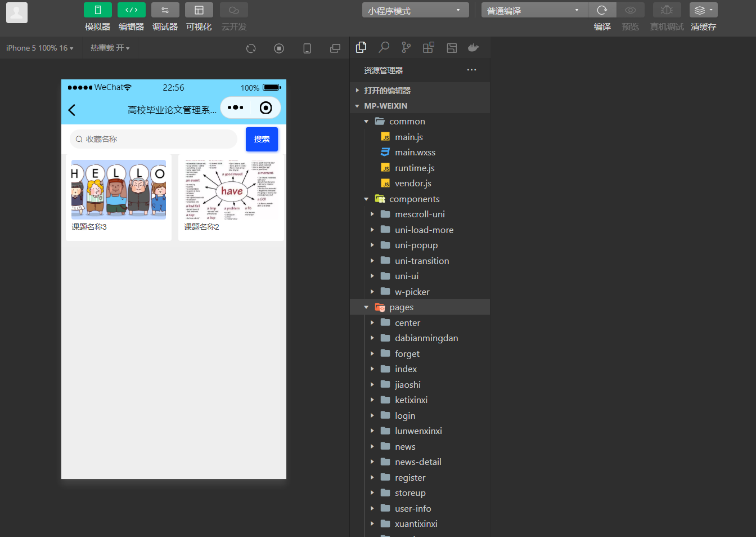Detach the simulator window
The width and height of the screenshot is (756, 537).
pyautogui.click(x=335, y=48)
